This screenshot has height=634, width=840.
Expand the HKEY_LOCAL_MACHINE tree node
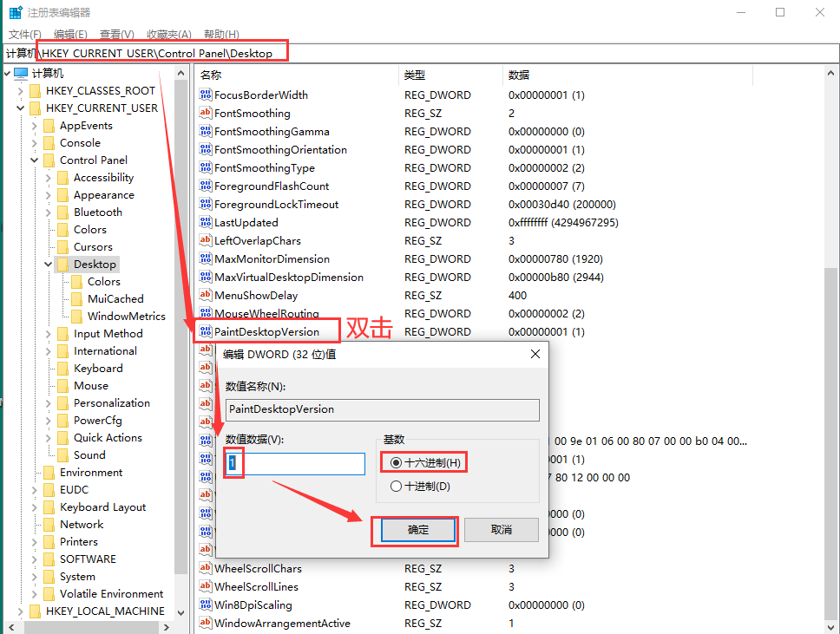pyautogui.click(x=20, y=611)
